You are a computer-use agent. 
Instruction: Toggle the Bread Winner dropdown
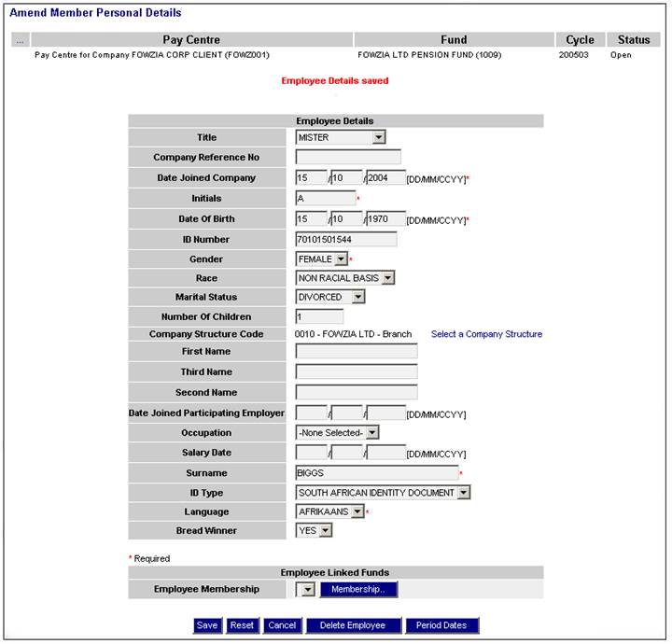click(326, 531)
